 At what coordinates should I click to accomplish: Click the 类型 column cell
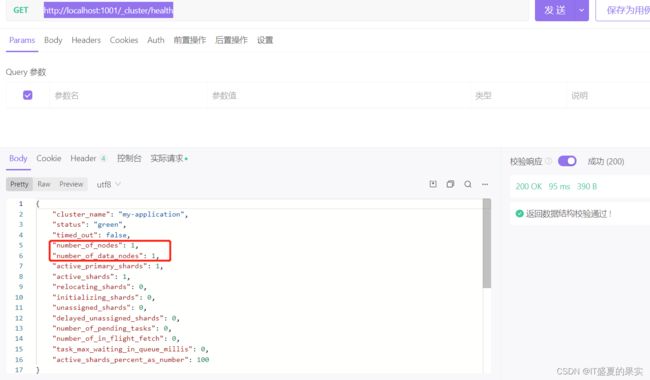click(x=518, y=96)
